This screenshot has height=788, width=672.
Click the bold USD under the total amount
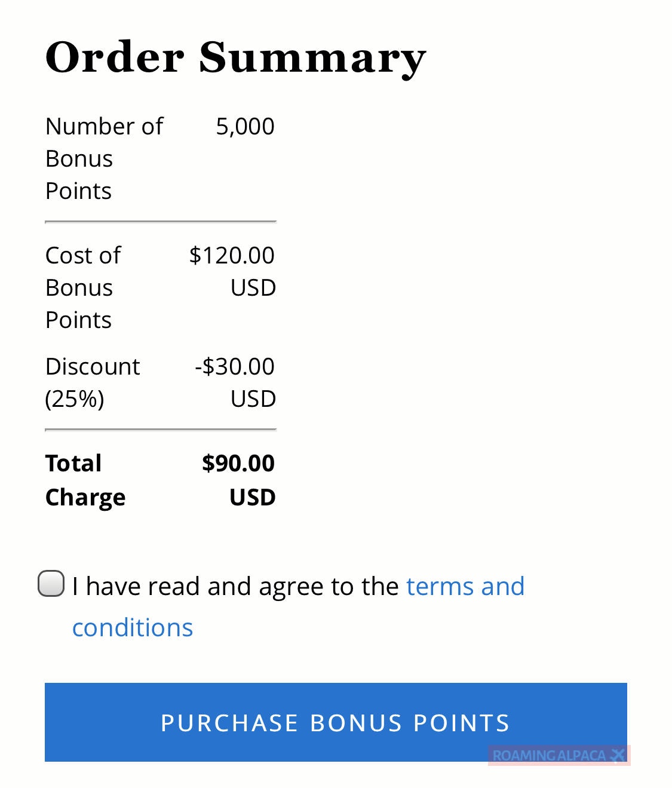pos(252,497)
